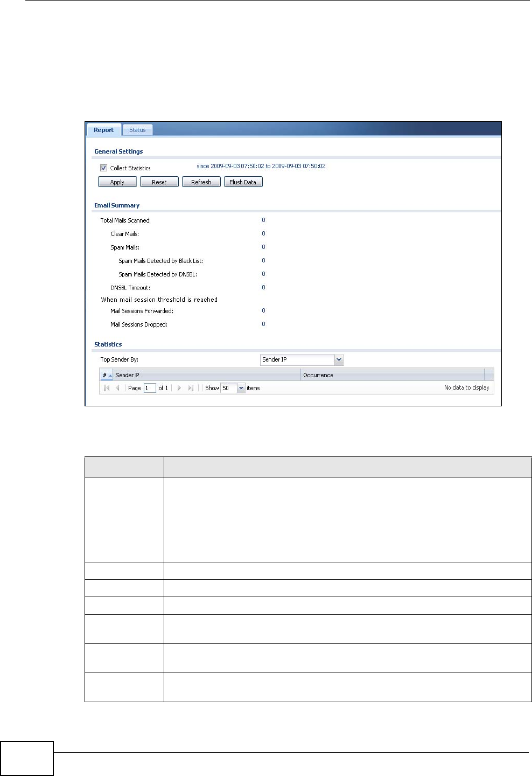Click Spam Mails Detected by DNSBL value
The image size is (532, 776).
coord(263,274)
